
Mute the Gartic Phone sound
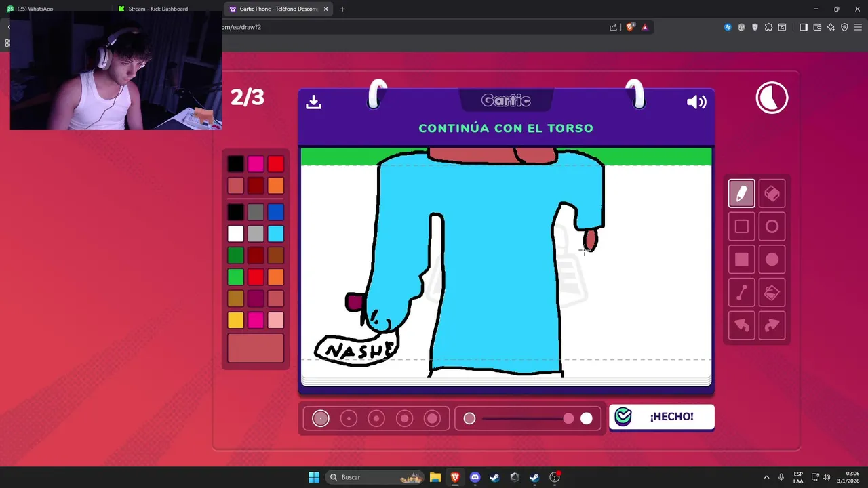[696, 102]
